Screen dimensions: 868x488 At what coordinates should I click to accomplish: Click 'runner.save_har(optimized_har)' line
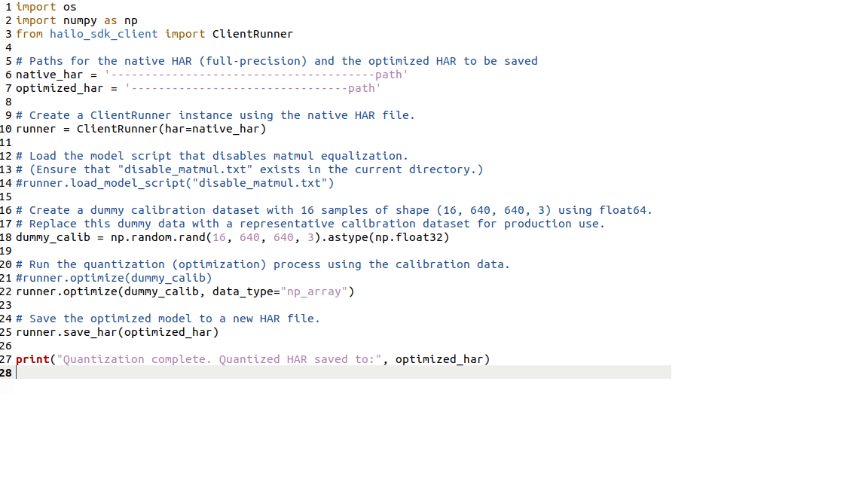click(117, 332)
